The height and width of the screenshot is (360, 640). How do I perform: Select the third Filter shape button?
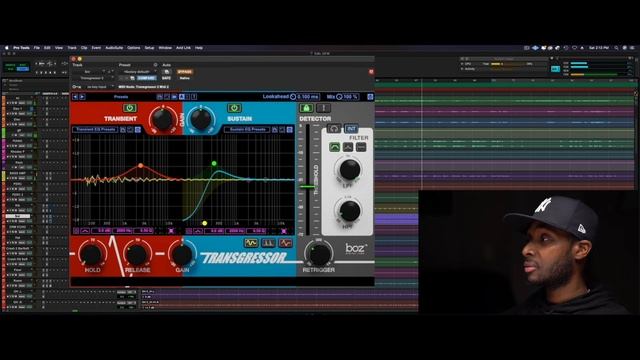click(x=361, y=147)
